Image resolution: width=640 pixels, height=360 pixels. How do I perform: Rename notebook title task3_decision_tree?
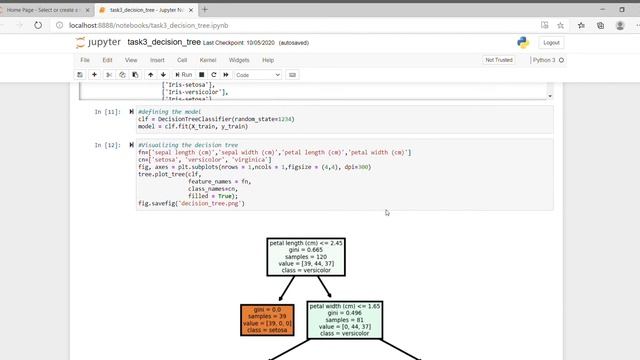point(164,42)
